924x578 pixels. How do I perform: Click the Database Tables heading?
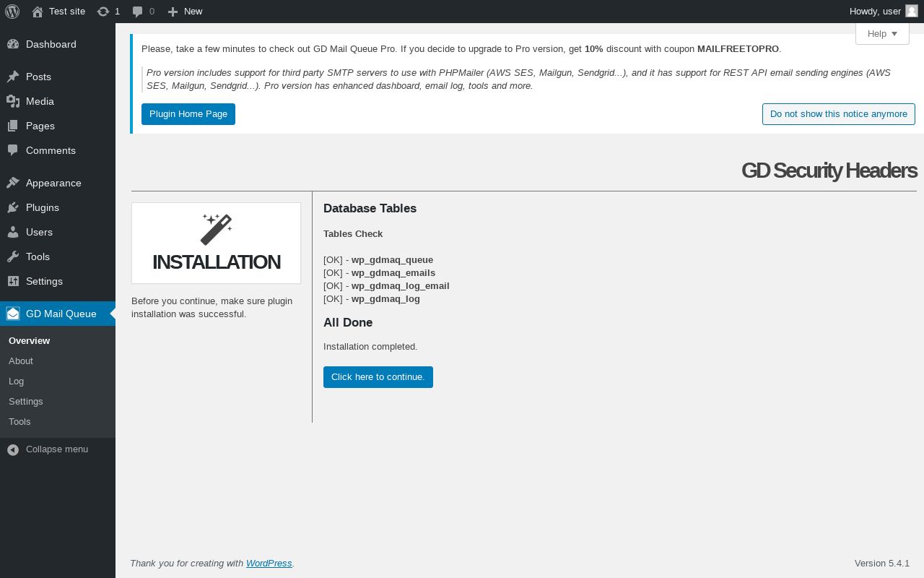coord(370,209)
